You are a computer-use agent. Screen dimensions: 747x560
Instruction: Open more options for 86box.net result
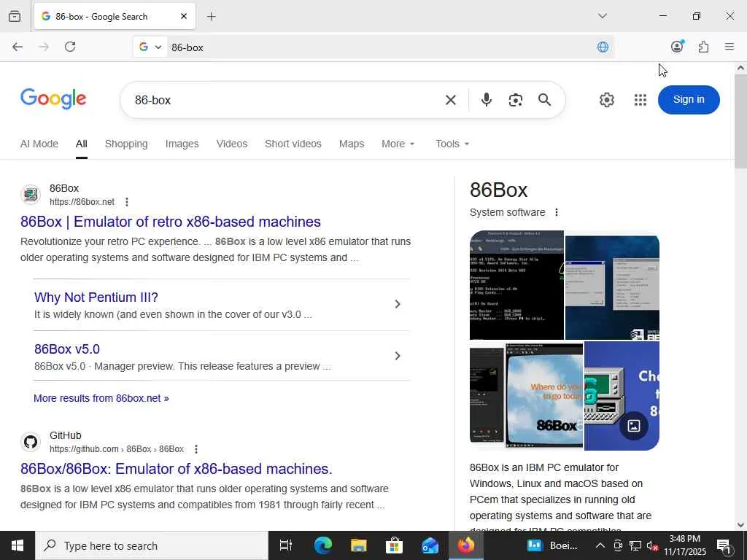point(127,202)
